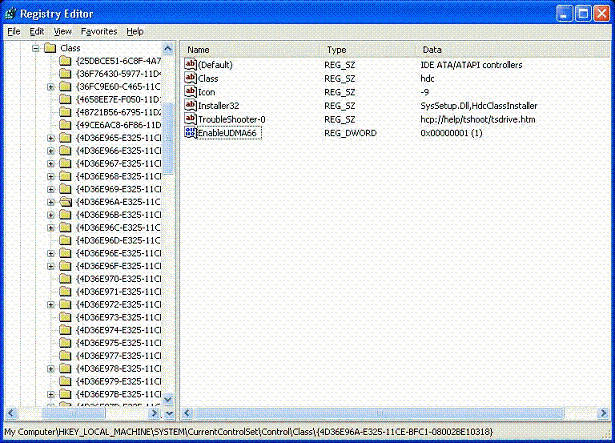Image resolution: width=615 pixels, height=443 pixels.
Task: Click the {4D36E975-E325 folder icon
Action: point(65,343)
